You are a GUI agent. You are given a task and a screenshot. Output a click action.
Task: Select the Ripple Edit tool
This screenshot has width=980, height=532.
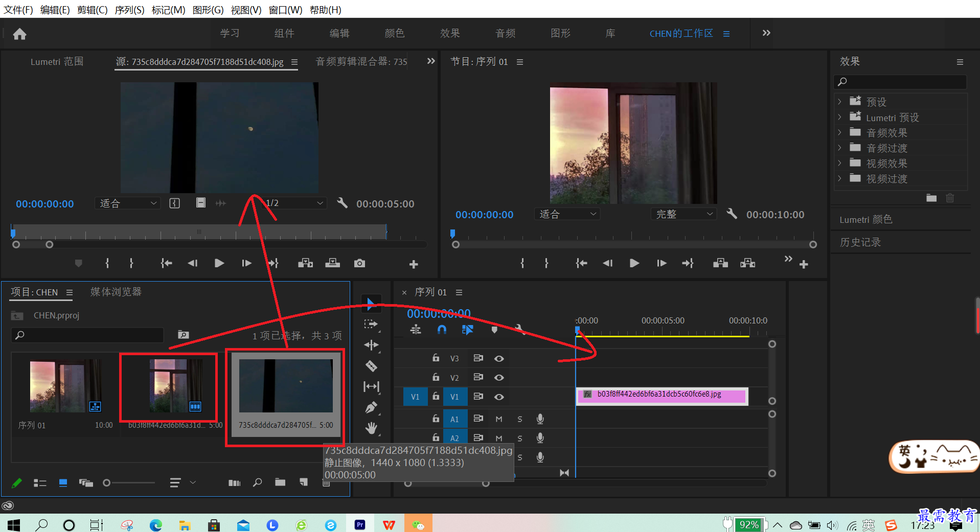click(371, 345)
